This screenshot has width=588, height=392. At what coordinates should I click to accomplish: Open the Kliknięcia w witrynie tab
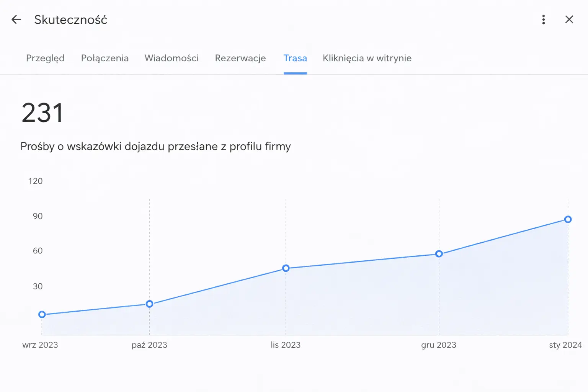tap(367, 58)
